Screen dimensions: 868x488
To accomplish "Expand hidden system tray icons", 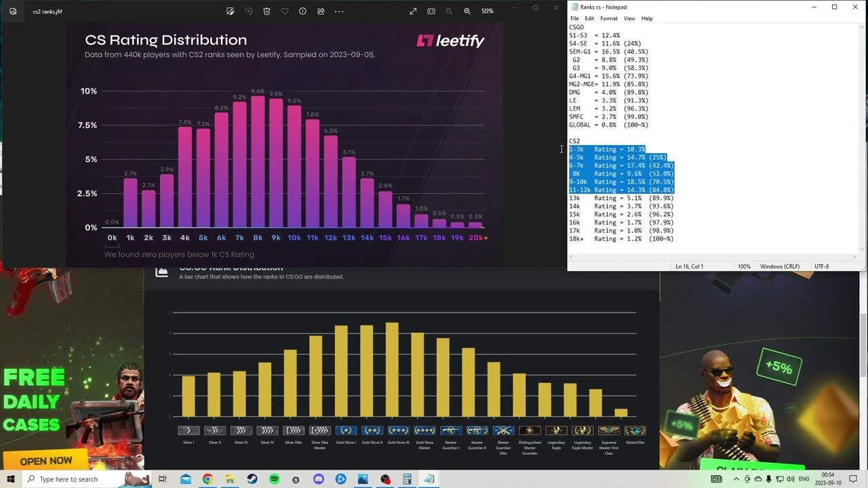I will pyautogui.click(x=736, y=479).
